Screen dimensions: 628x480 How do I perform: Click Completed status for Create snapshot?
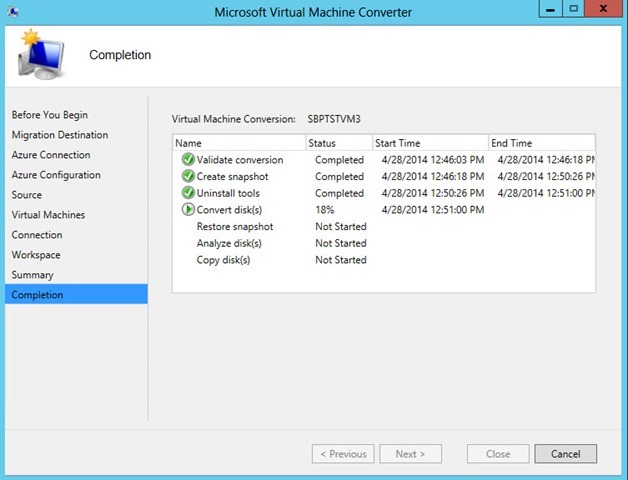click(339, 177)
